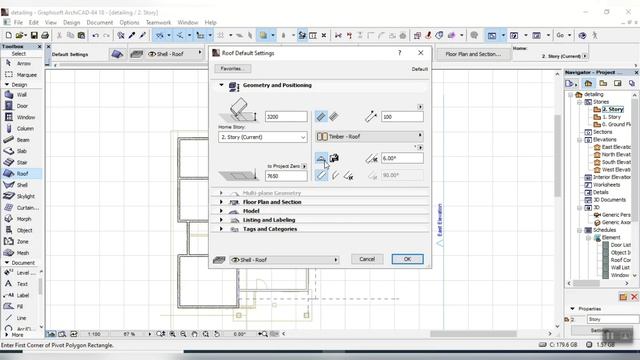This screenshot has height=360, width=640.
Task: Open the Edit menu
Action: (33, 22)
